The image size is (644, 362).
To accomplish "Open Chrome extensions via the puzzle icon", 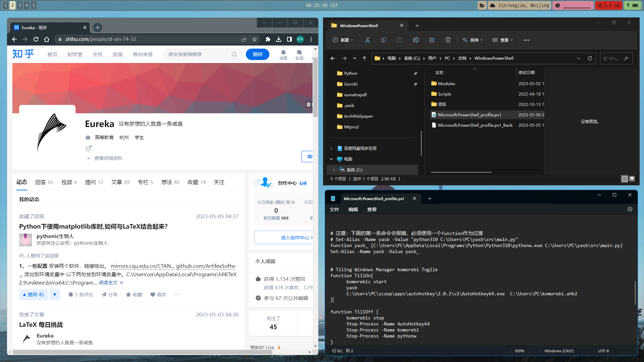I will [x=268, y=39].
